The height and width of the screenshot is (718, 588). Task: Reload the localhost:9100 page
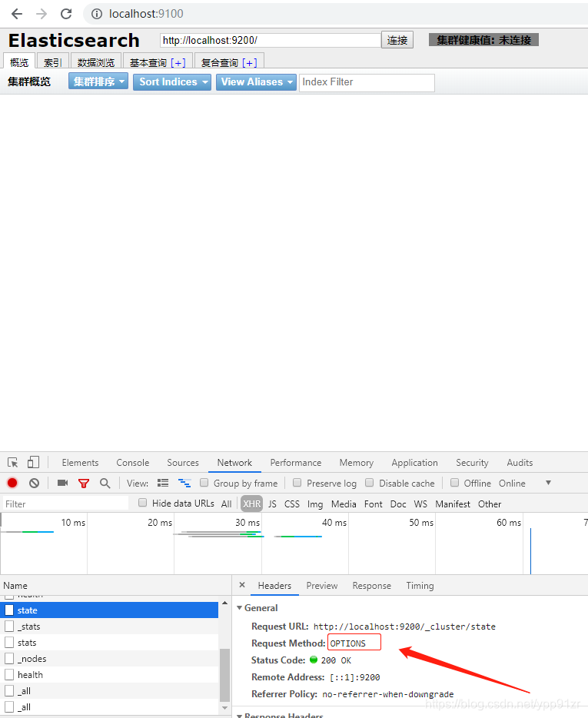[x=66, y=14]
